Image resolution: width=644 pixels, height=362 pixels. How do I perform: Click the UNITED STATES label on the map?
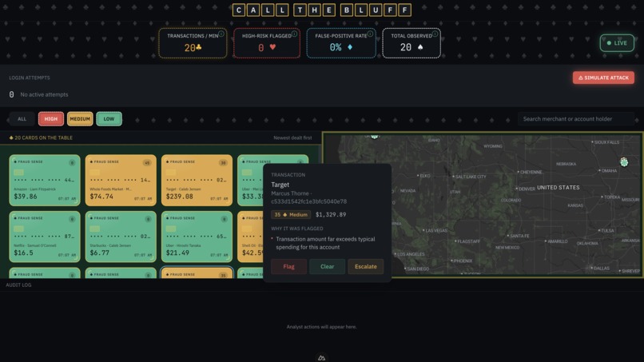click(559, 187)
